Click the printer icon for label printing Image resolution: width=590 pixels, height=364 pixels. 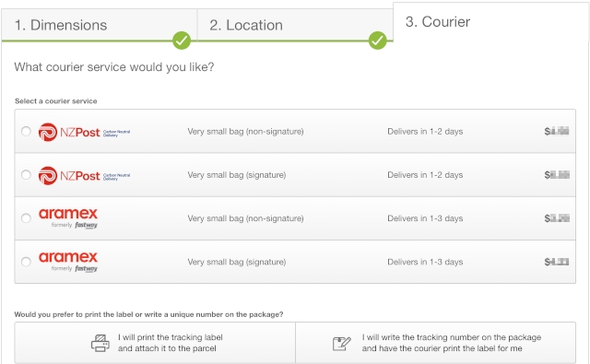point(100,343)
